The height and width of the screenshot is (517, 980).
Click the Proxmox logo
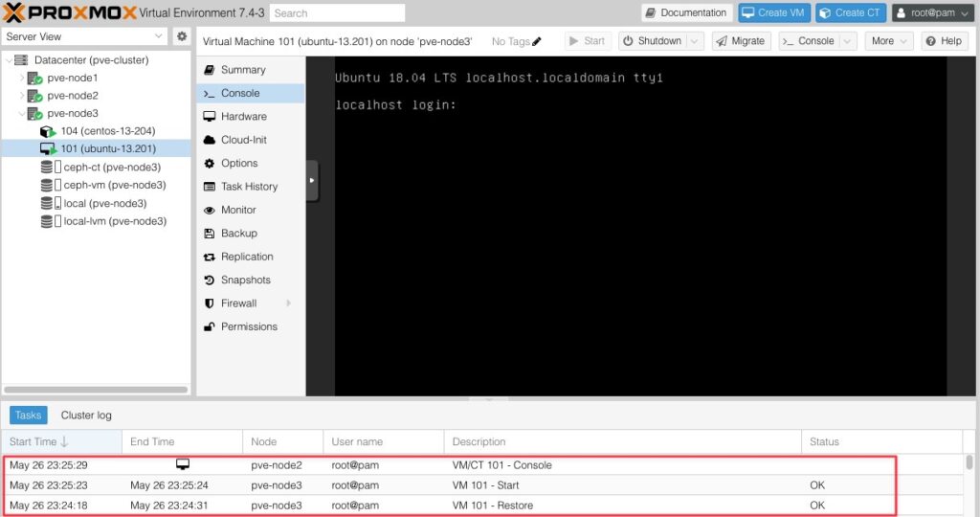pyautogui.click(x=69, y=12)
